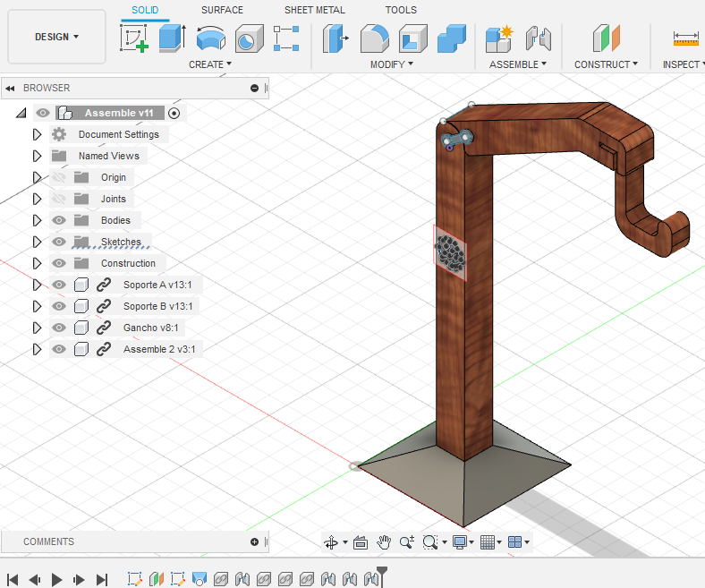Activate the Extrude tool
705x588 pixels.
point(171,38)
